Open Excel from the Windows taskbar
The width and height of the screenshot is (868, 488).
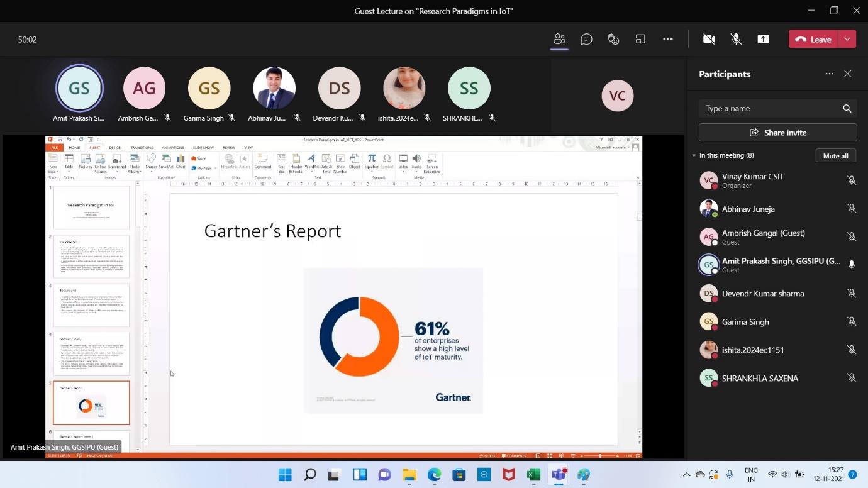pos(533,475)
